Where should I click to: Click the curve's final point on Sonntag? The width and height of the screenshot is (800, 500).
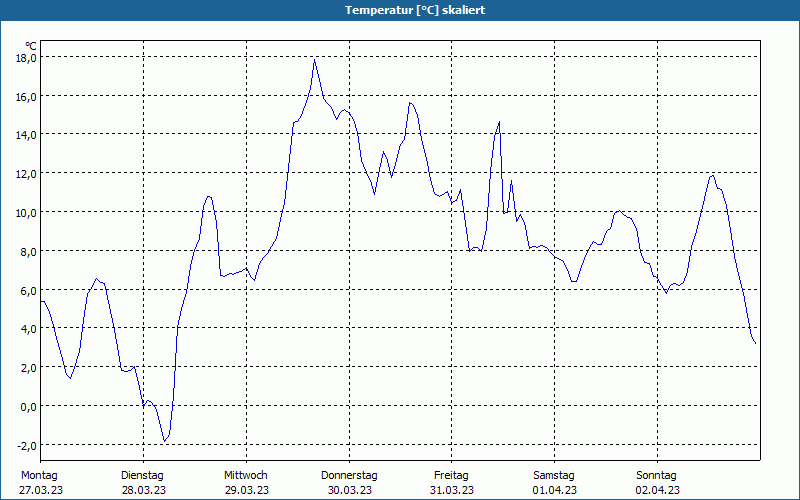[755, 343]
